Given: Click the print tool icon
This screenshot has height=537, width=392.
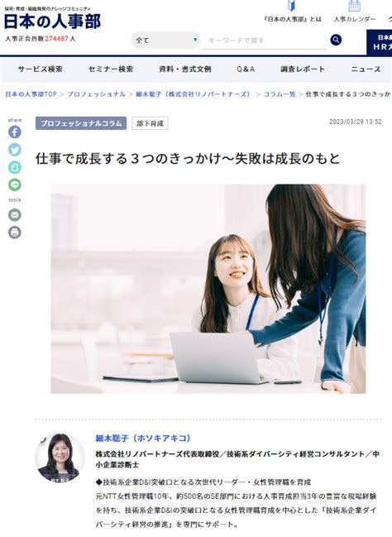Looking at the screenshot, I should pos(15,233).
